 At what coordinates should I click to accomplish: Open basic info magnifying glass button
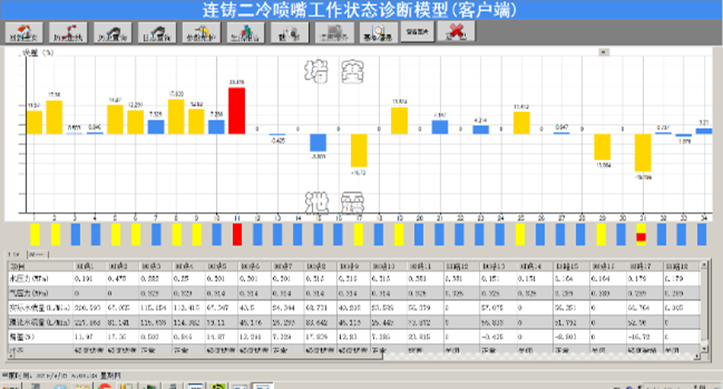(379, 33)
